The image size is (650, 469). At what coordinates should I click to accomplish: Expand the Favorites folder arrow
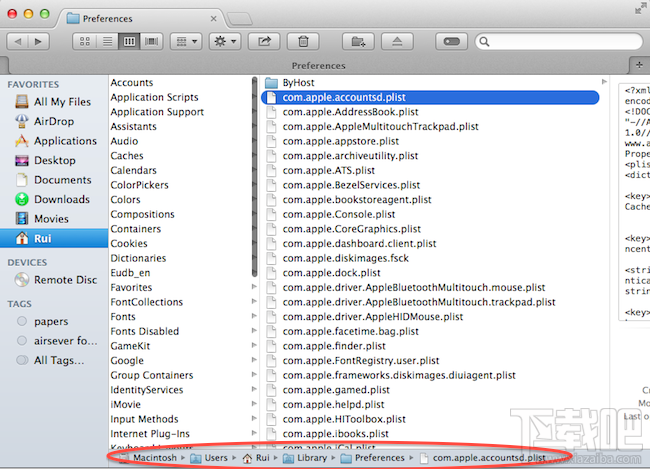tap(254, 287)
